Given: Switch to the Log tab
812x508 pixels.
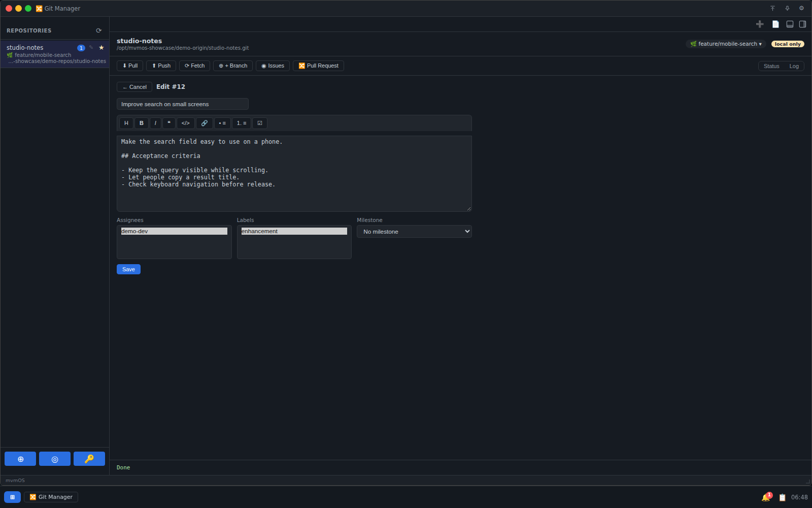Looking at the screenshot, I should point(794,66).
